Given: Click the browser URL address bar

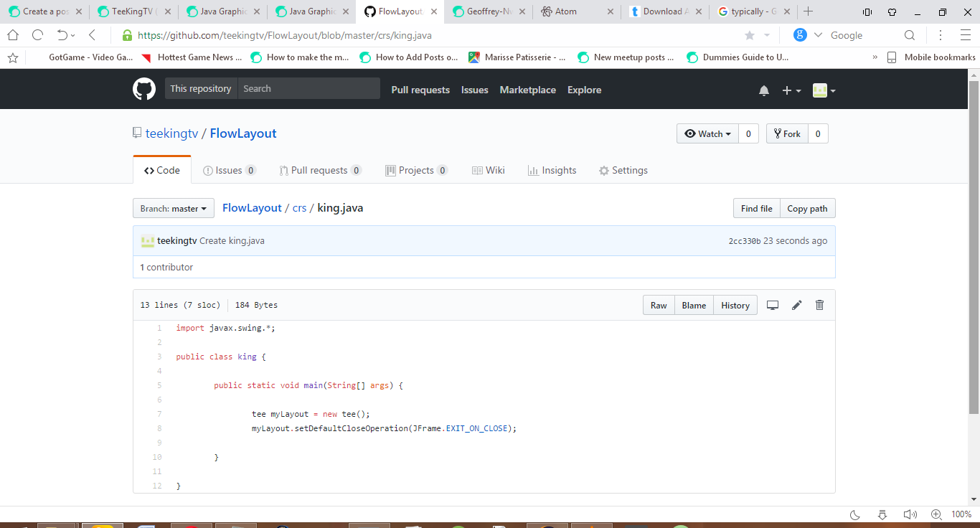Looking at the screenshot, I should (x=430, y=35).
